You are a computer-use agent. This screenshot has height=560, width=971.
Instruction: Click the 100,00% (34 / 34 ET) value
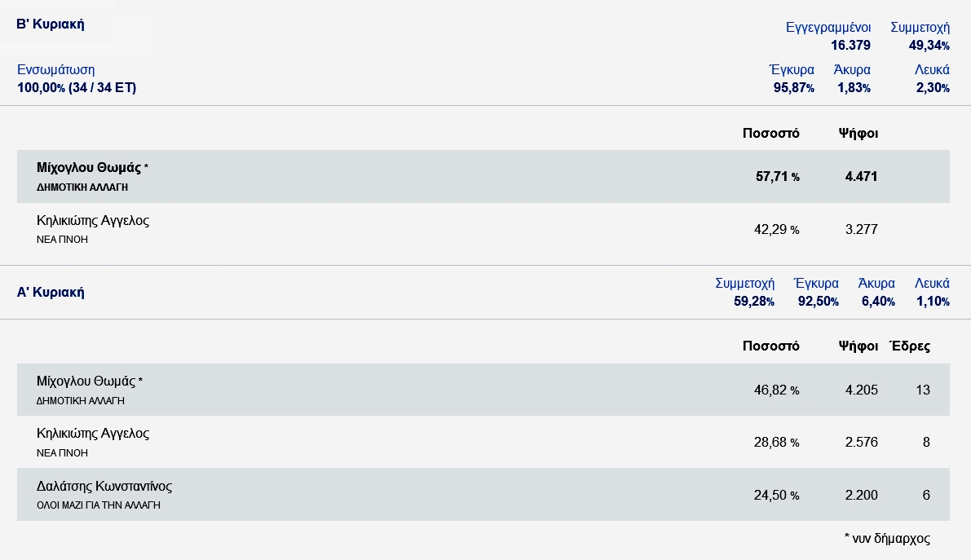[x=77, y=87]
